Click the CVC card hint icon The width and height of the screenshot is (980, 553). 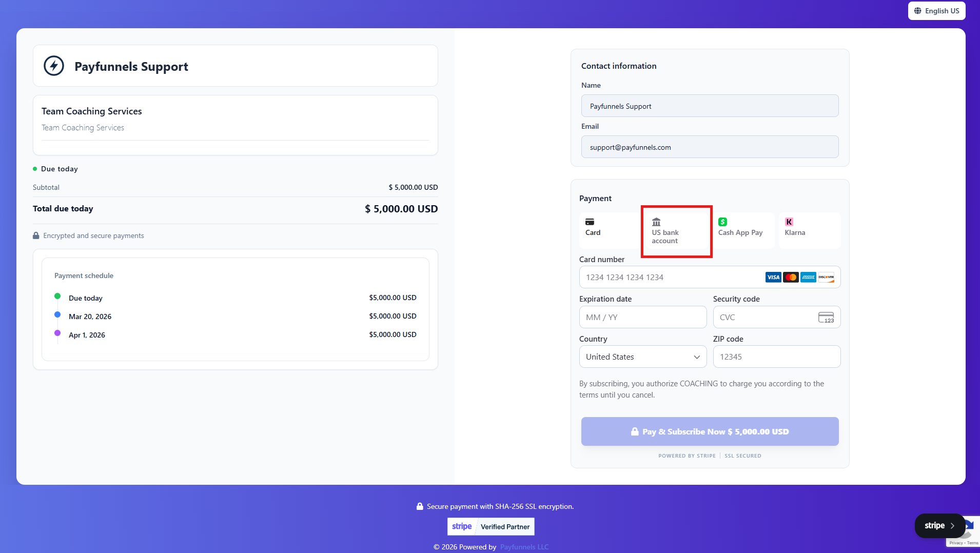point(826,318)
